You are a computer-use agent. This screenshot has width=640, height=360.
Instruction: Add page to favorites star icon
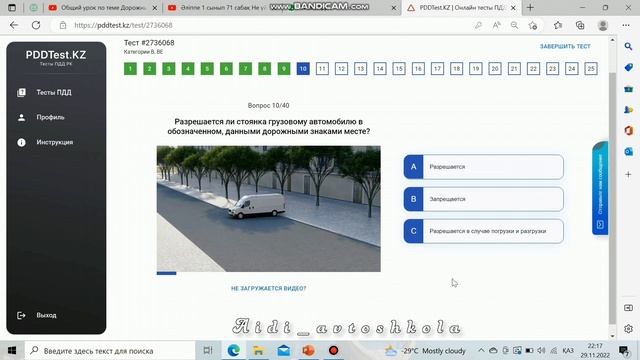pyautogui.click(x=533, y=25)
